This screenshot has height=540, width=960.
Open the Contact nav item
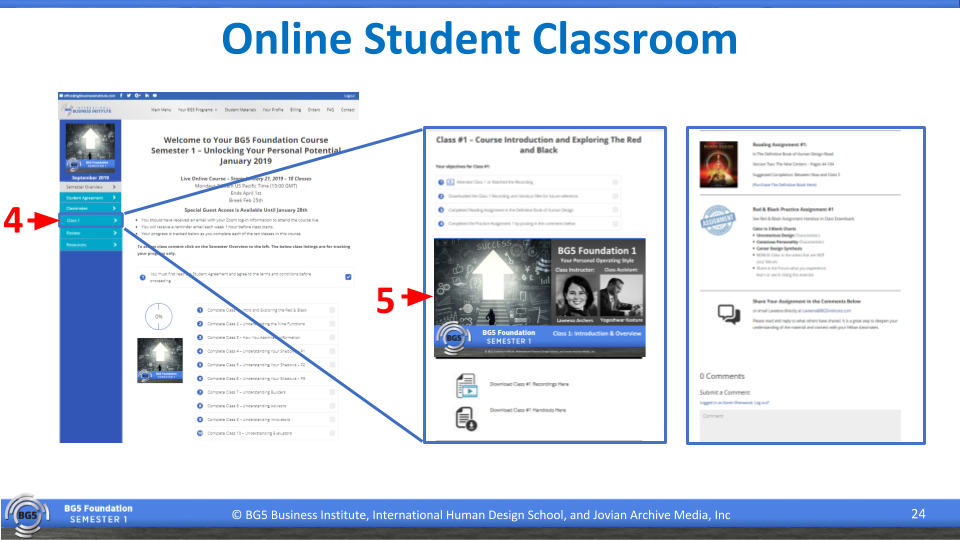(348, 110)
